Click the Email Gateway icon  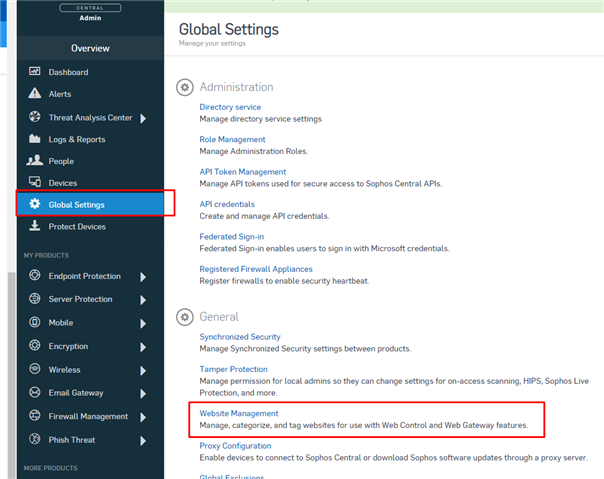35,392
